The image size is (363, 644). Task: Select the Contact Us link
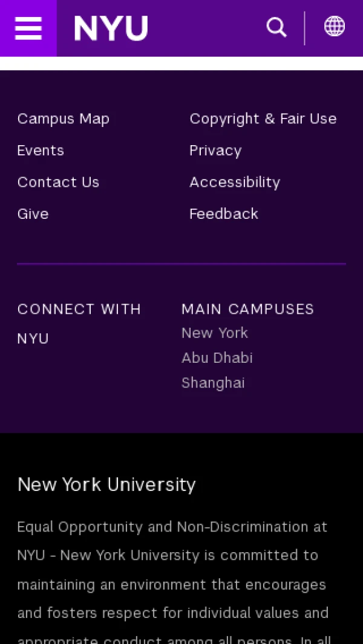[x=58, y=182]
